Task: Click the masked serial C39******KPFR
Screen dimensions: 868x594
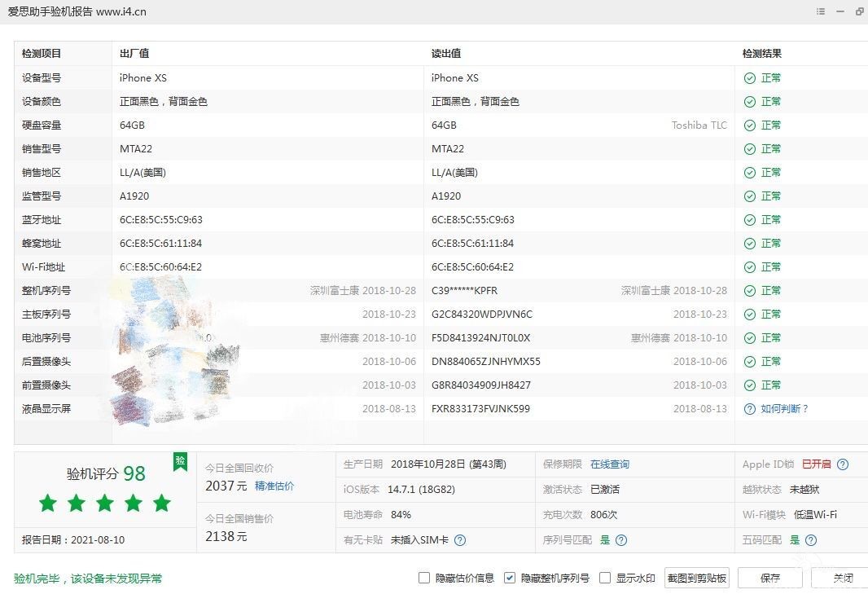Action: click(464, 291)
